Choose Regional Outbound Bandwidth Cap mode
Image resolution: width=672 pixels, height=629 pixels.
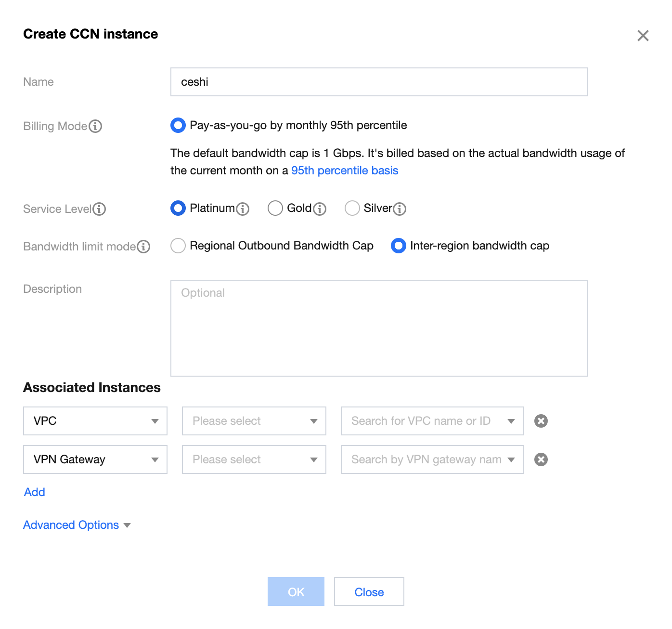coord(178,246)
